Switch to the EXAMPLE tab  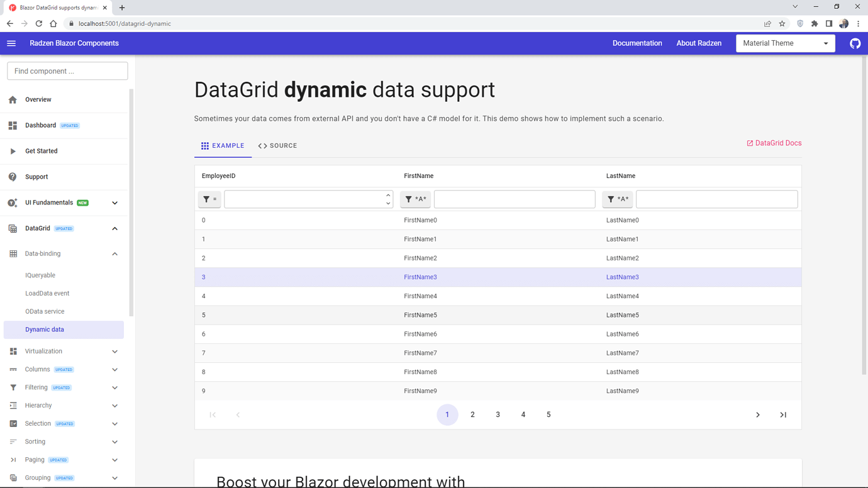[223, 146]
